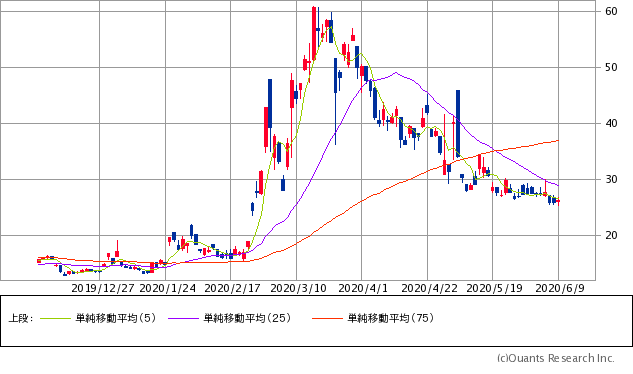The width and height of the screenshot is (633, 374).
Task: Click the price axis value 60
Action: (x=611, y=11)
